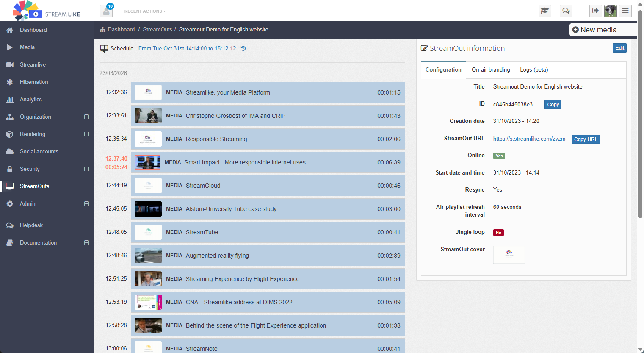The height and width of the screenshot is (353, 644).
Task: Select the StreamNote schedule title
Action: click(x=202, y=349)
